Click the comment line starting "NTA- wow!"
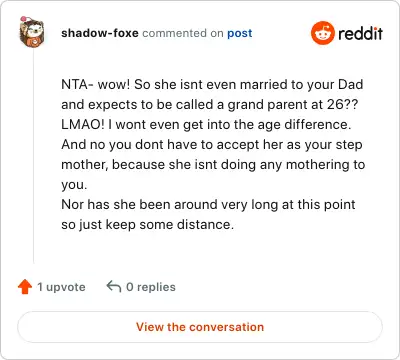This screenshot has width=400, height=360. (212, 85)
